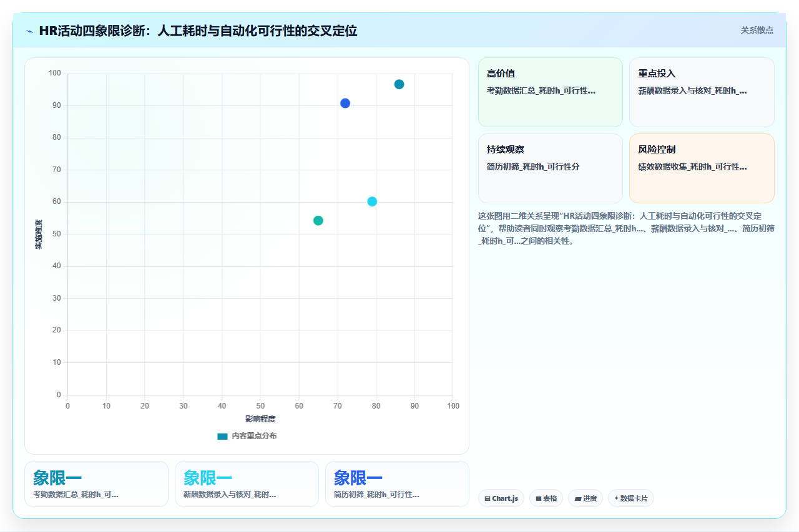Open the 持续观察 card
Screen dimensions: 799x532
pyautogui.click(x=551, y=168)
